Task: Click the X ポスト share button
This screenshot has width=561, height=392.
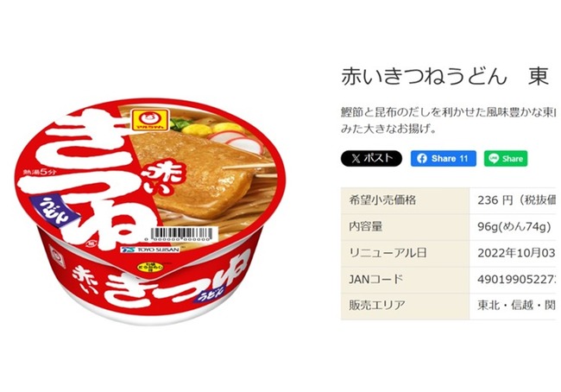Action: tap(371, 159)
